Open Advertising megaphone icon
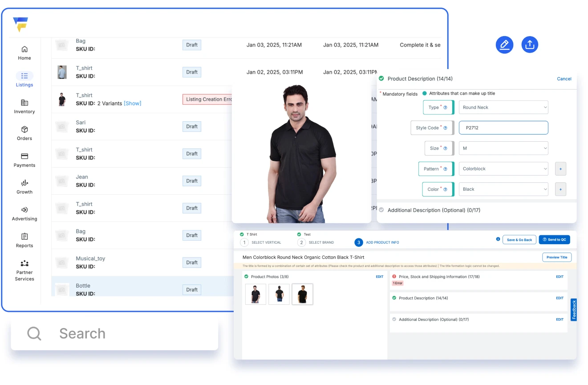588x385 pixels. (x=24, y=210)
